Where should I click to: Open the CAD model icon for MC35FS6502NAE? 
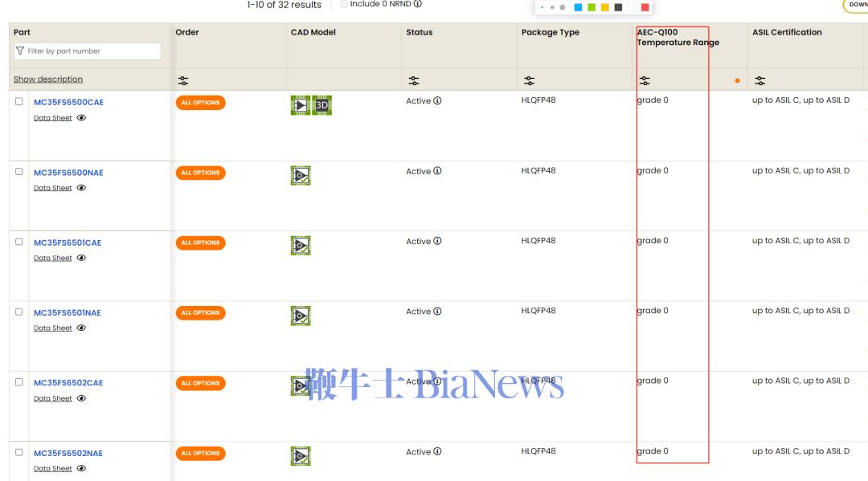[301, 456]
